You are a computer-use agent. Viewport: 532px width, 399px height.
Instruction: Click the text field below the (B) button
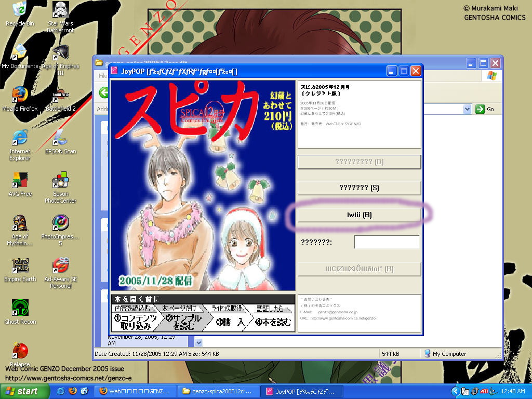pos(387,242)
